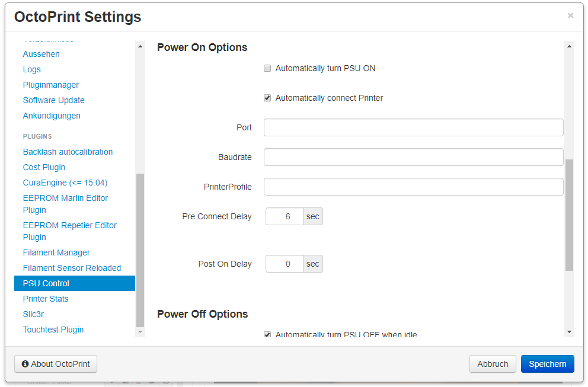This screenshot has height=387, width=588.
Task: Open Printer Stats settings
Action: 46,299
